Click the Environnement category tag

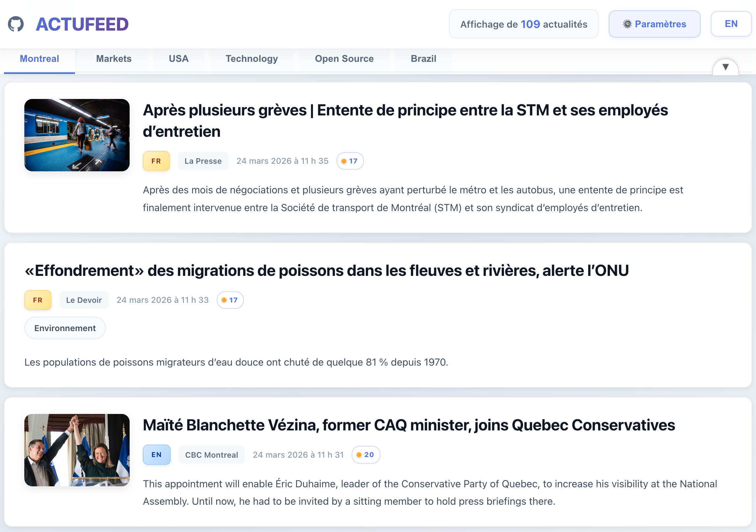[x=65, y=328]
